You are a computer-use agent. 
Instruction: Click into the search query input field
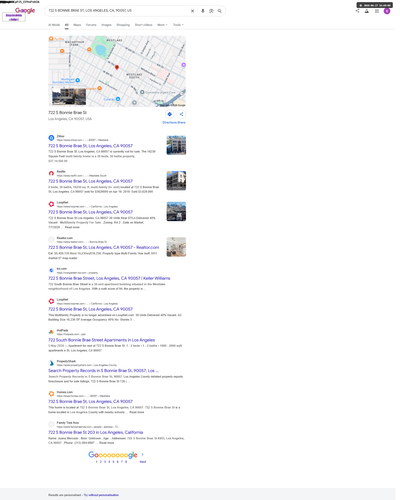[x=117, y=11]
